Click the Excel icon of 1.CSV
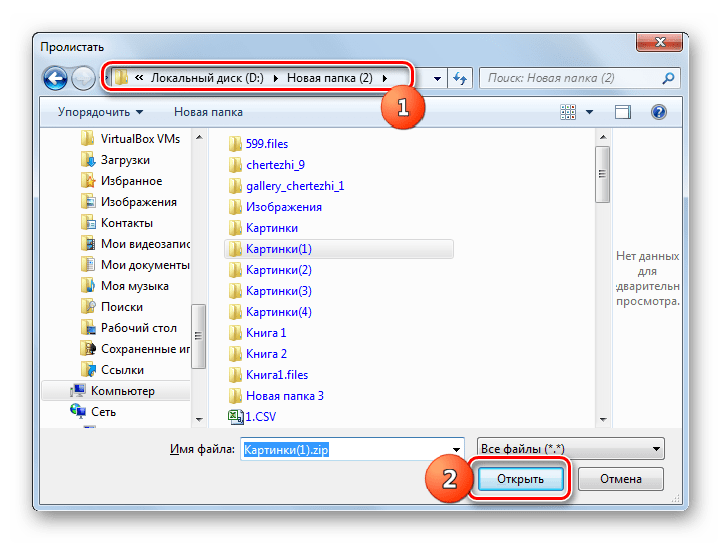Image resolution: width=722 pixels, height=544 pixels. point(235,417)
